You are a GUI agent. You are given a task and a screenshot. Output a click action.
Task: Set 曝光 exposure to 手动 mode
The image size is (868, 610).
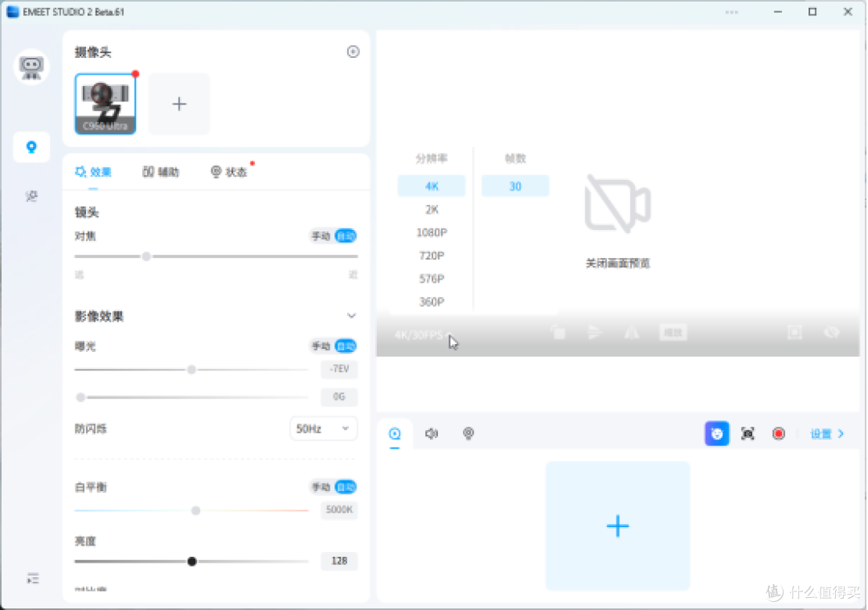[321, 346]
